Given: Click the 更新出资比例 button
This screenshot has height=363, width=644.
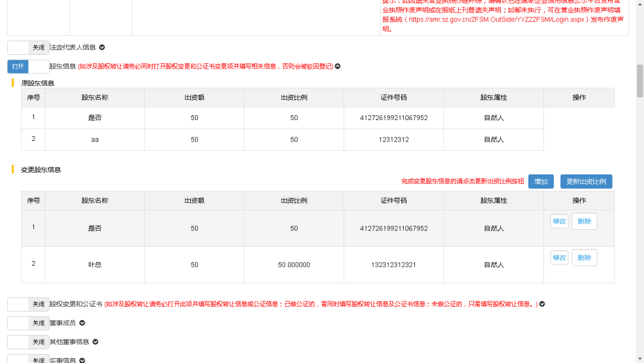Looking at the screenshot, I should [x=586, y=181].
